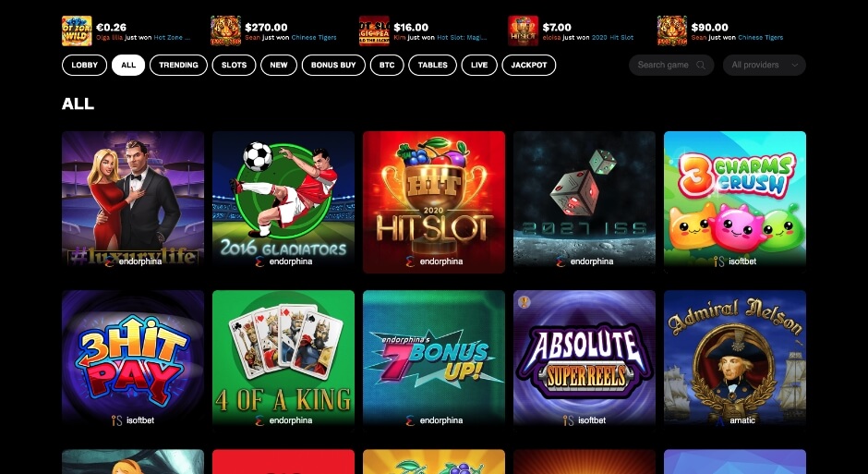This screenshot has width=868, height=474.
Task: Open the All providers dropdown
Action: pos(764,66)
